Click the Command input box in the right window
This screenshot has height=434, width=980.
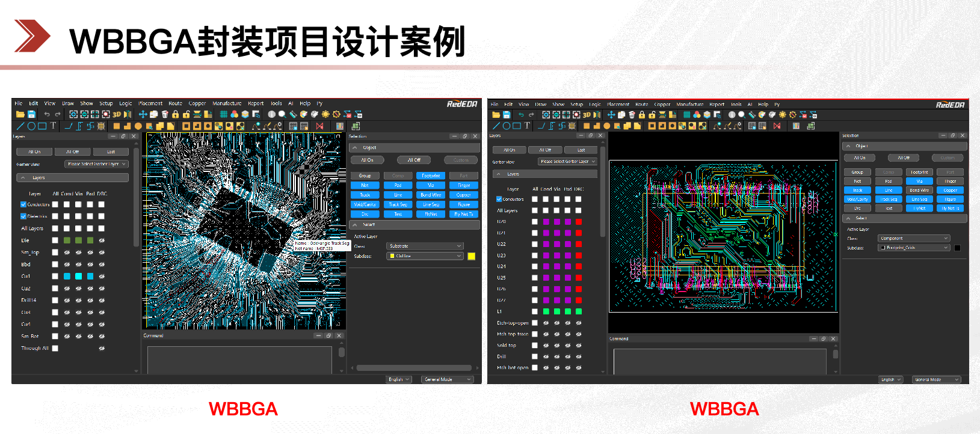[721, 361]
